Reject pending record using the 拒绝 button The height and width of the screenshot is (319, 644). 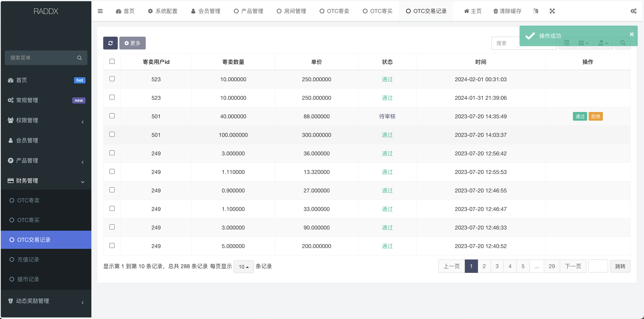click(596, 116)
